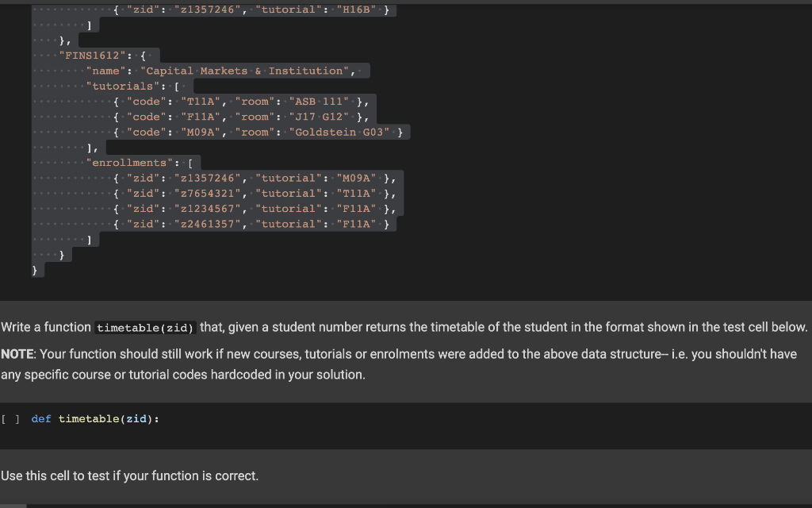Select the inline code snippet timetable(zid) in text
Screen dimensions: 812x508
[144, 327]
